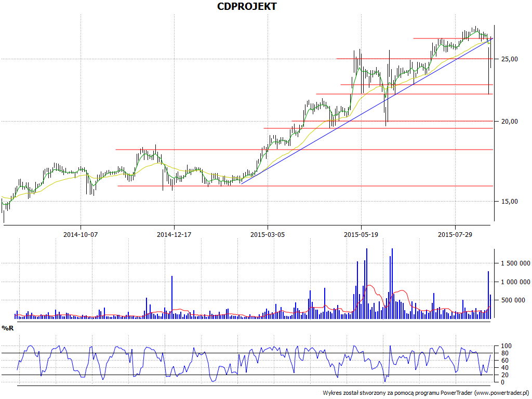This screenshot has width=532, height=399.
Task: Select the 2015-03-05 date label
Action: click(268, 234)
